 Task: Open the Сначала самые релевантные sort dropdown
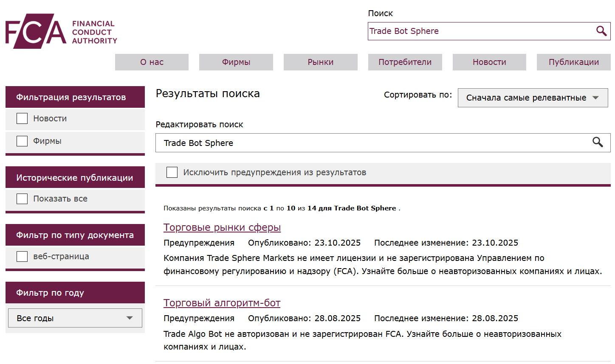(533, 98)
